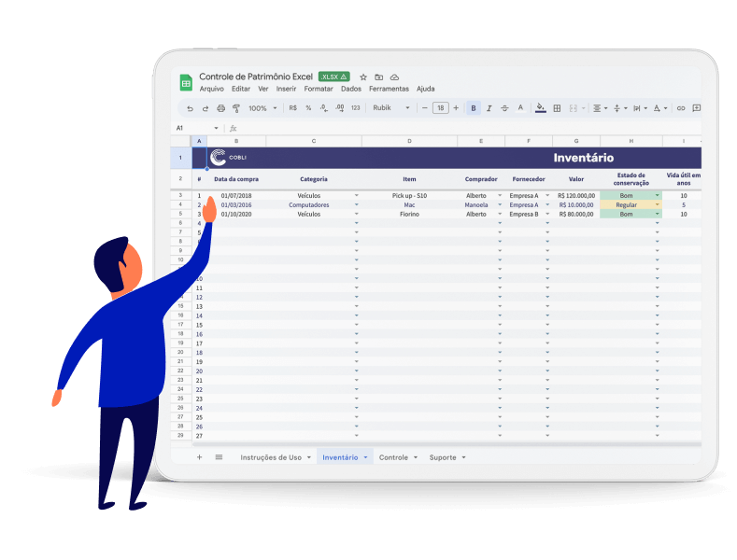Redo the last action
The height and width of the screenshot is (560, 737).
coord(206,108)
